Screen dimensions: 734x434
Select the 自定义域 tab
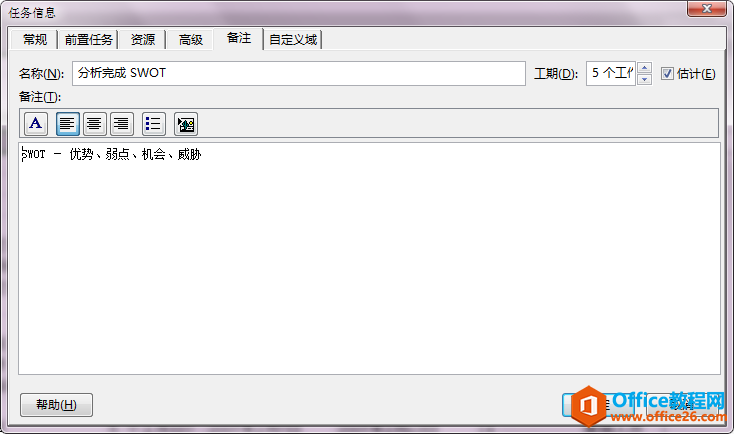point(293,40)
